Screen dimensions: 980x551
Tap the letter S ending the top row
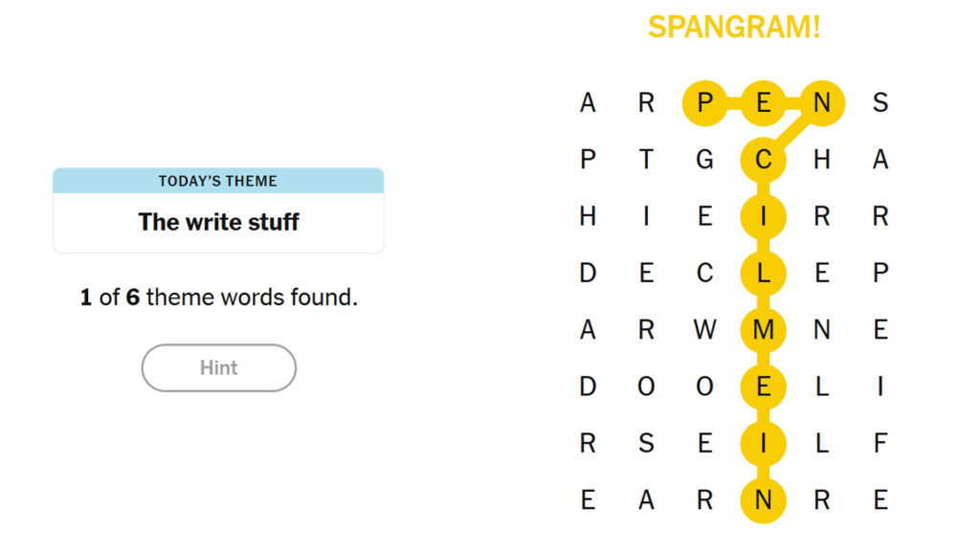coord(880,102)
